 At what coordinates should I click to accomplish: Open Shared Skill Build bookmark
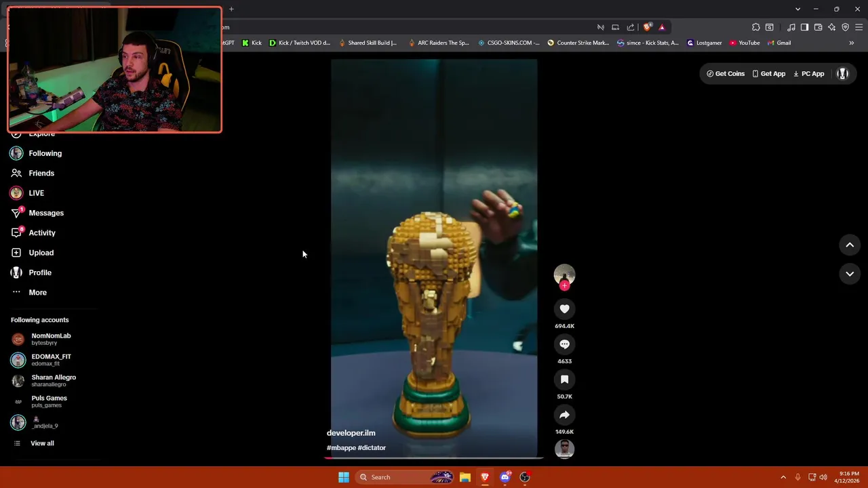(368, 43)
